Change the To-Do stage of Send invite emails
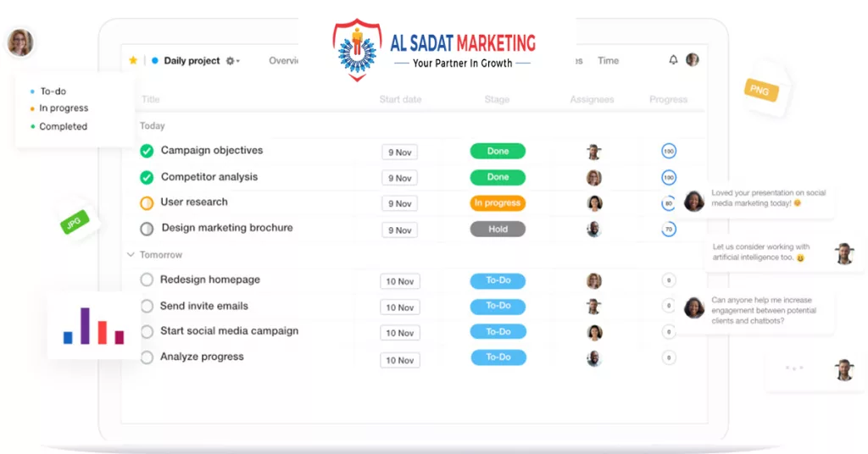The width and height of the screenshot is (868, 454). point(498,306)
